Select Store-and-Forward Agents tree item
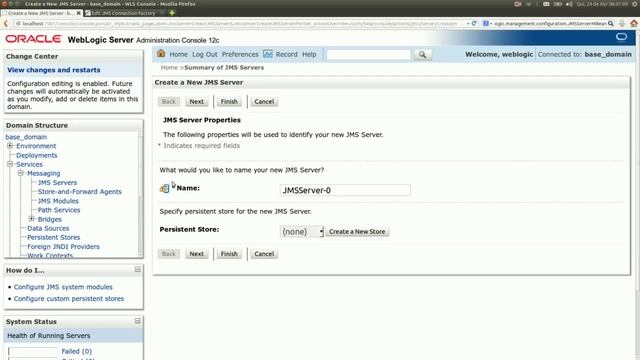This screenshot has width=640, height=360. (80, 191)
